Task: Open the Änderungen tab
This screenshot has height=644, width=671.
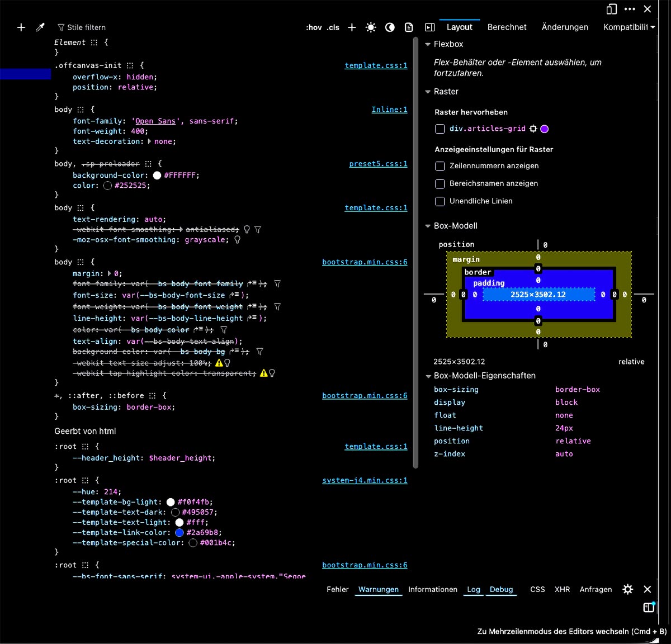Action: [x=565, y=27]
